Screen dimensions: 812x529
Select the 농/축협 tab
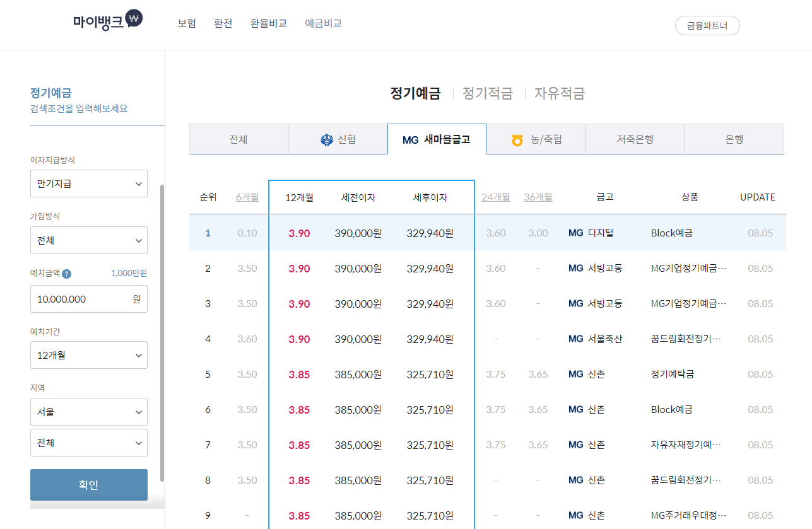click(x=536, y=139)
